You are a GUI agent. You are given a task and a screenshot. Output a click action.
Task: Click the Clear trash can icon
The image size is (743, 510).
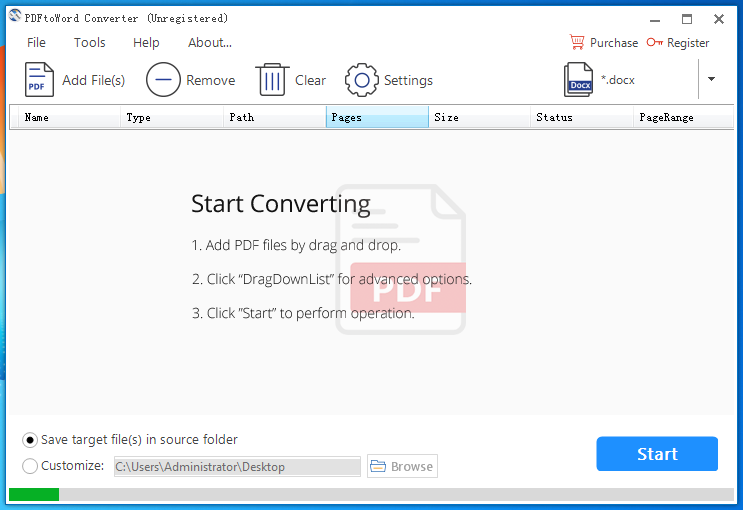(x=272, y=80)
